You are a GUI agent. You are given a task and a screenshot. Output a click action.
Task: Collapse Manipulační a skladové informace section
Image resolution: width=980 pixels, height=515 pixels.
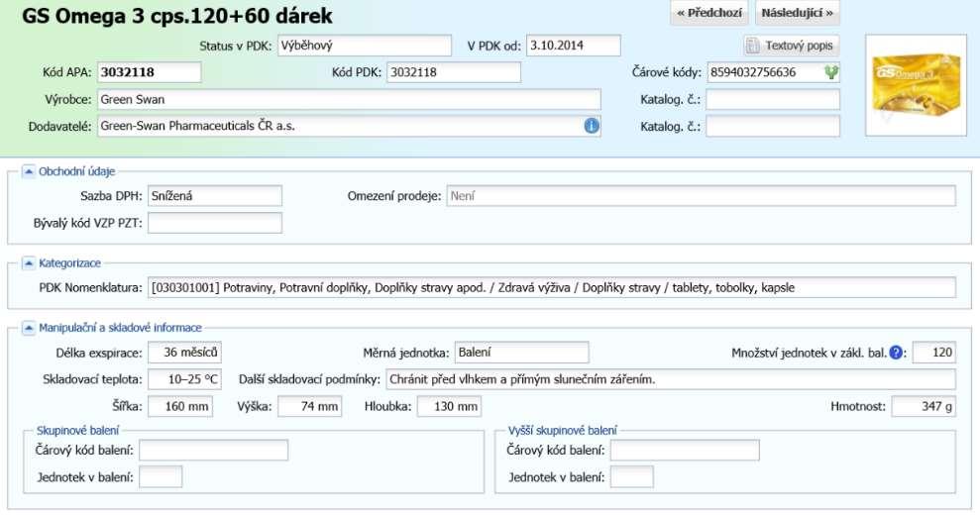coord(28,328)
